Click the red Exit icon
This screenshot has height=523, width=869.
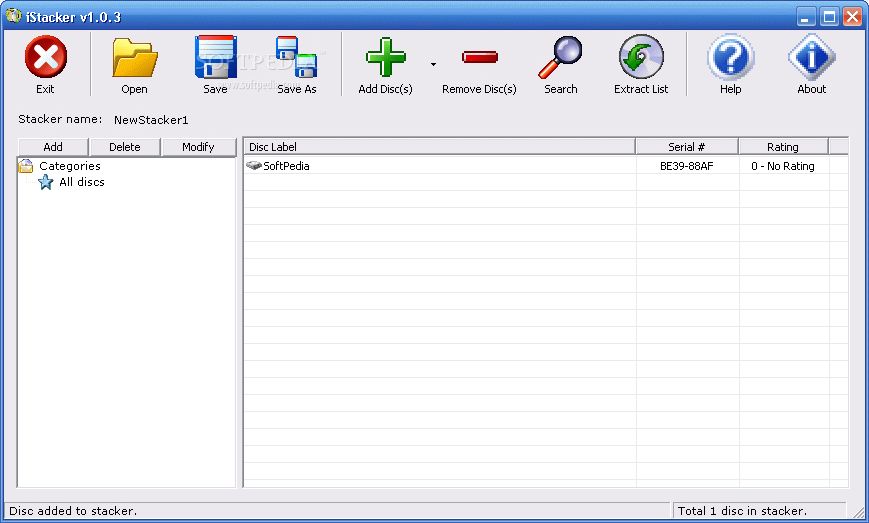tap(45, 57)
